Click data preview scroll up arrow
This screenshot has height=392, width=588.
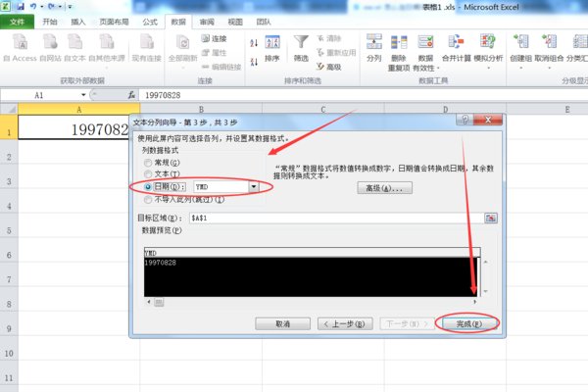coord(486,262)
